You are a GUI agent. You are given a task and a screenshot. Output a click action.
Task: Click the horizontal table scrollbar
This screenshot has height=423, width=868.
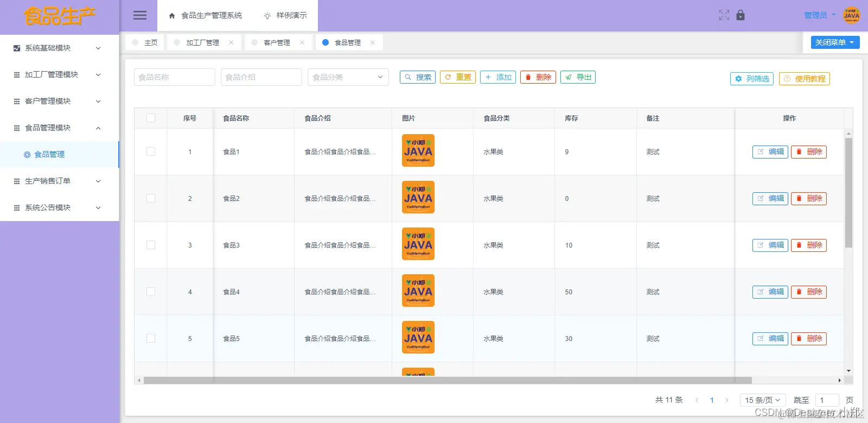click(x=448, y=380)
